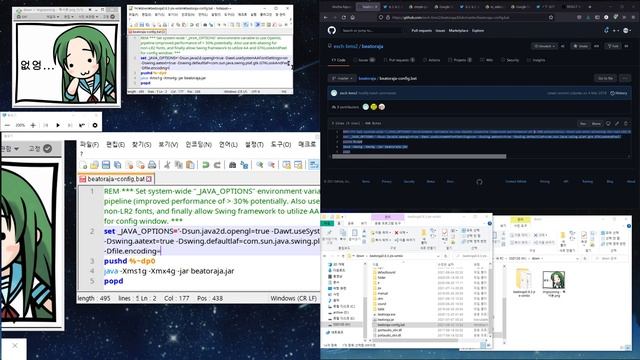640x360 pixels.
Task: Click Blame button in file viewer
Action: pyautogui.click(x=596, y=123)
